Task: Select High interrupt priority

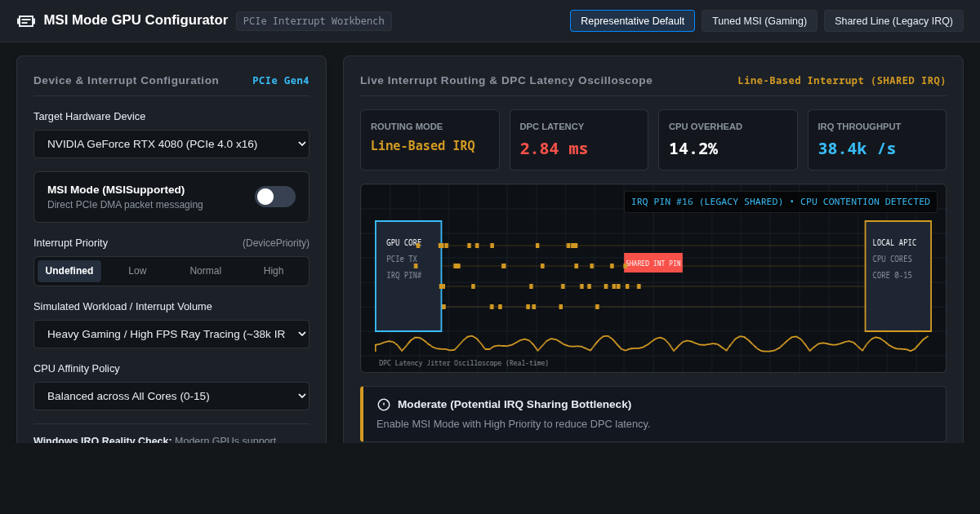Action: coord(274,271)
